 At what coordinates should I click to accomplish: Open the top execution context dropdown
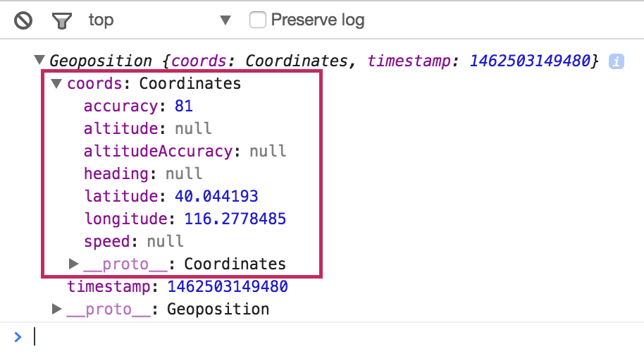(x=225, y=20)
